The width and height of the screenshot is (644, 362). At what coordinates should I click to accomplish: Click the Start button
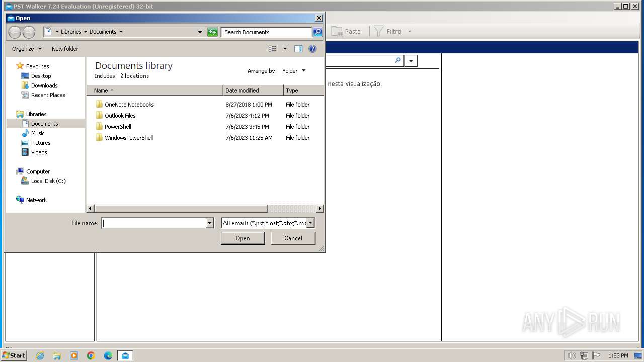click(14, 355)
